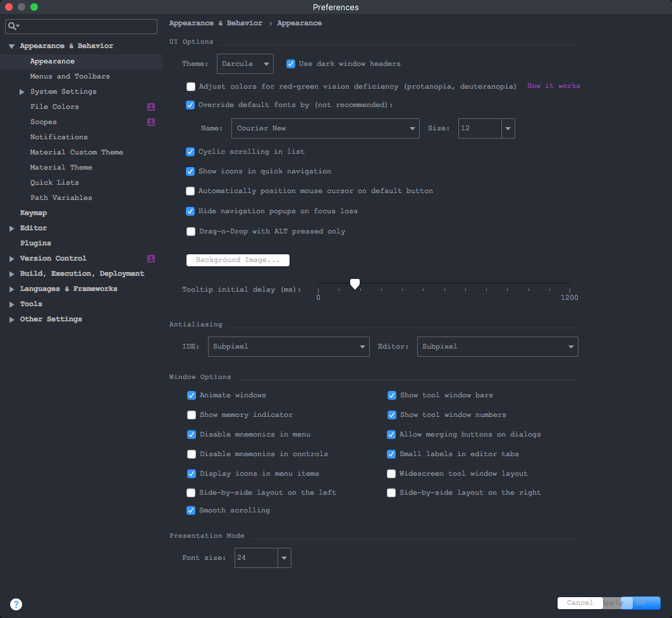Enable Widescreen tool window layout
This screenshot has width=672, height=618.
tap(391, 474)
